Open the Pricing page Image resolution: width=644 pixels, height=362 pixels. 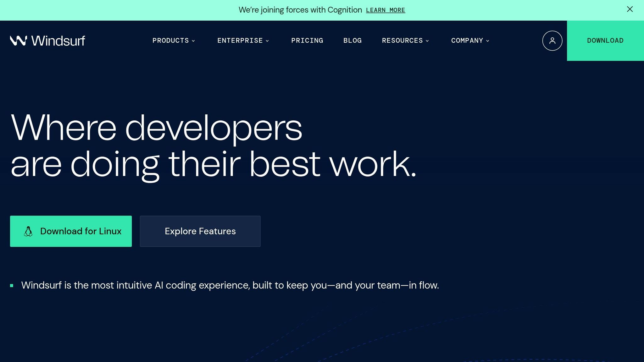307,41
